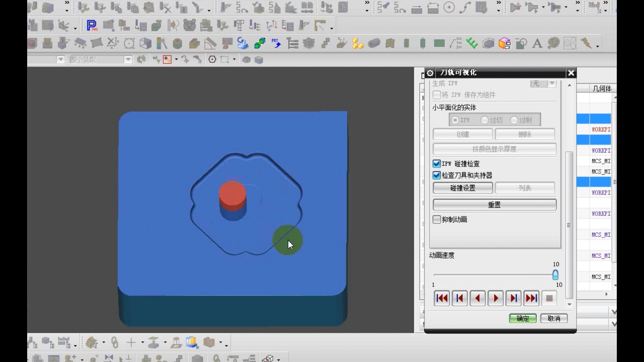644x362 pixels.
Task: Click the gear icon in 刀轨可视化 title bar
Action: pyautogui.click(x=430, y=73)
